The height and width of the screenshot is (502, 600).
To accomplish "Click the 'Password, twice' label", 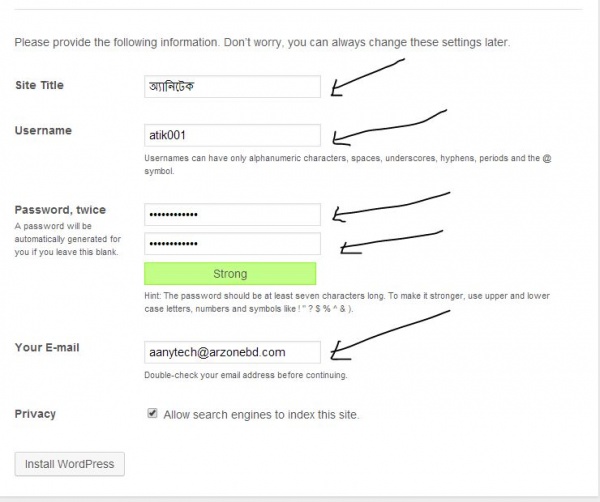I will 60,210.
